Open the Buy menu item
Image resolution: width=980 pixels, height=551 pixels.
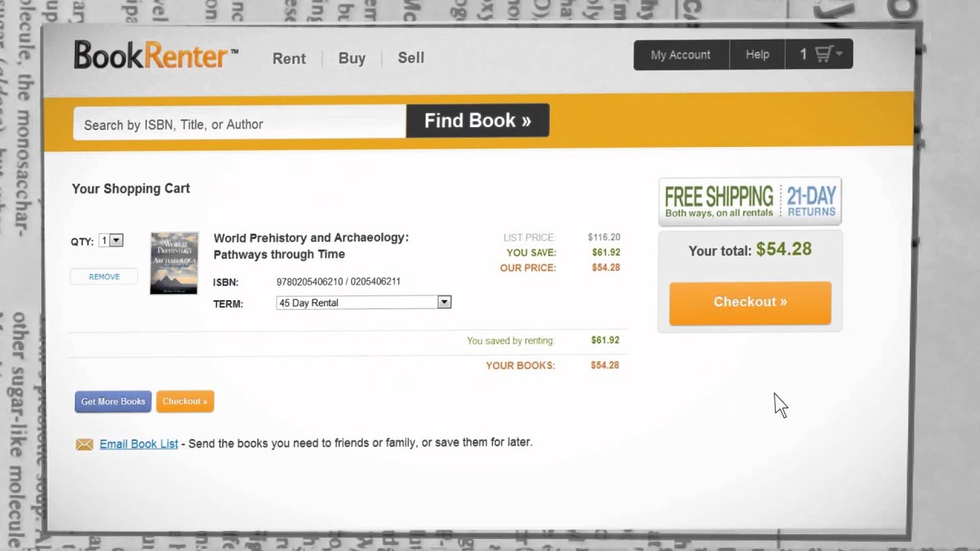351,58
